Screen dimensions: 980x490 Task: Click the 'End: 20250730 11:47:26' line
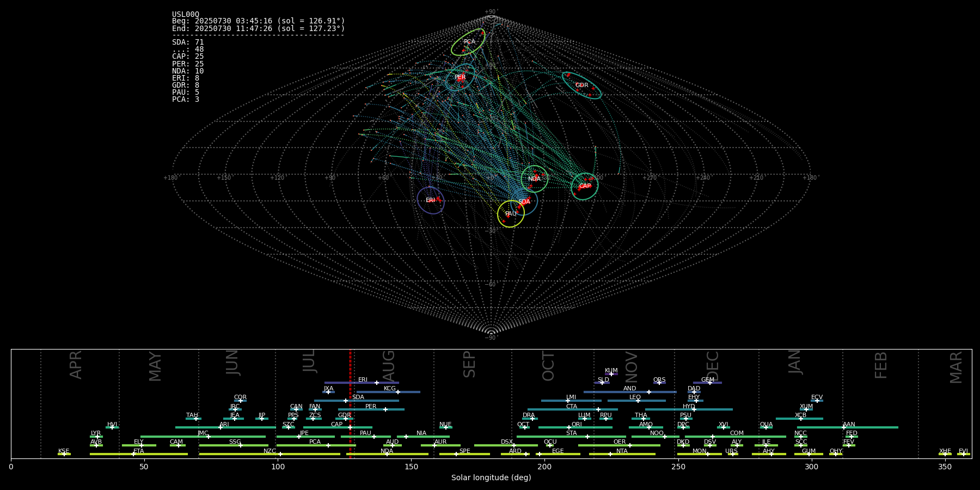259,28
